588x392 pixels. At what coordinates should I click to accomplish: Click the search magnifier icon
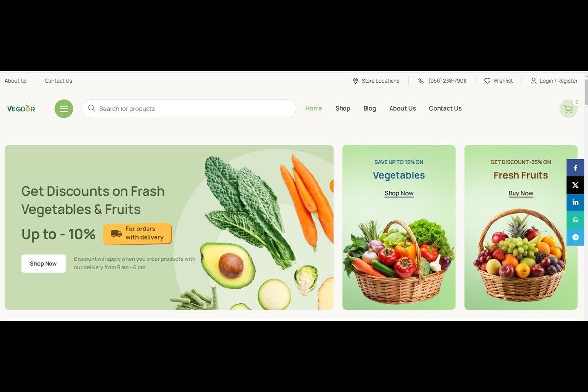(x=92, y=108)
